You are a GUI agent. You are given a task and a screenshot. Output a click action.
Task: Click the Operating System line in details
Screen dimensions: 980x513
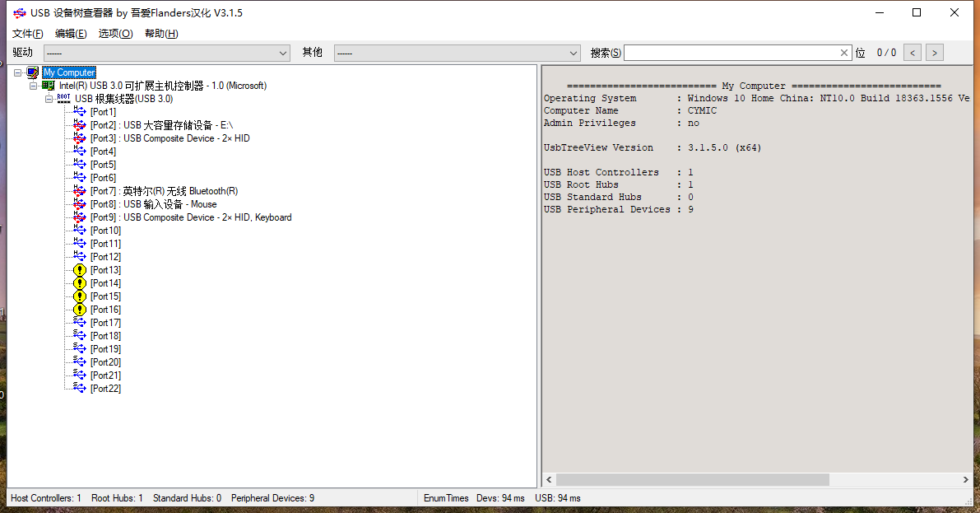756,98
